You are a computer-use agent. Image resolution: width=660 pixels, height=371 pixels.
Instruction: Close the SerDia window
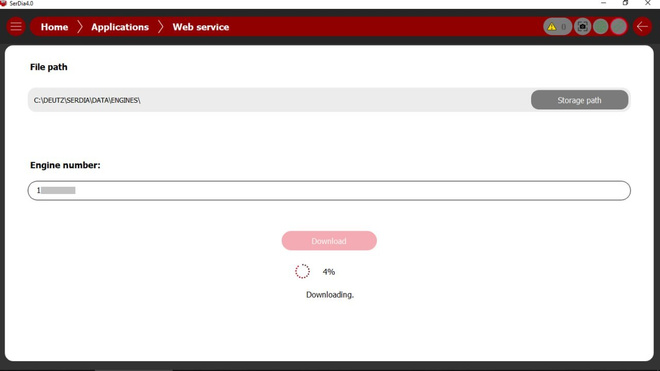[648, 3]
